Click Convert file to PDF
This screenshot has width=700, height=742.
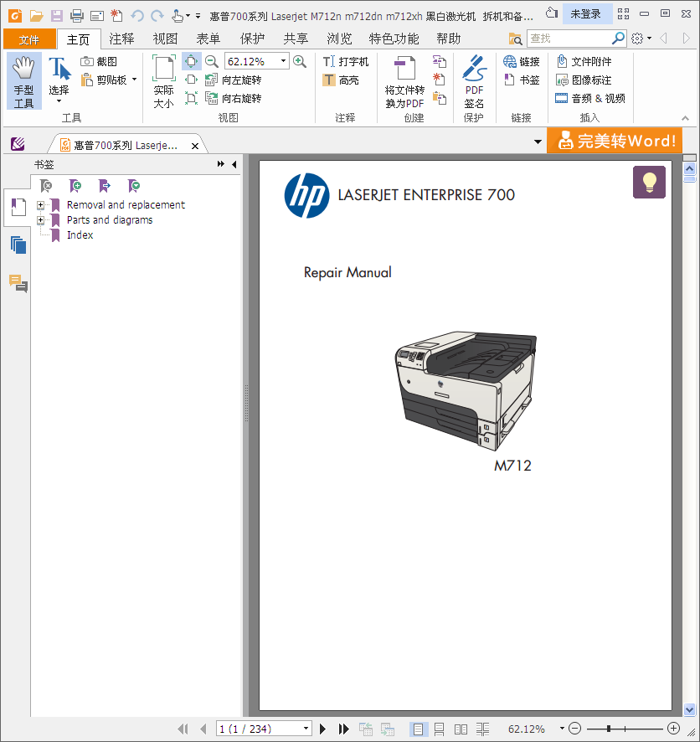(x=405, y=82)
